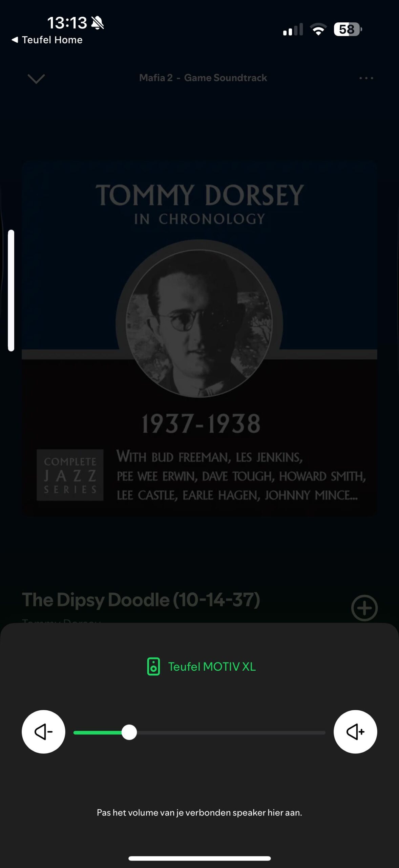
Task: Tap the Wi-Fi status icon
Action: (318, 29)
